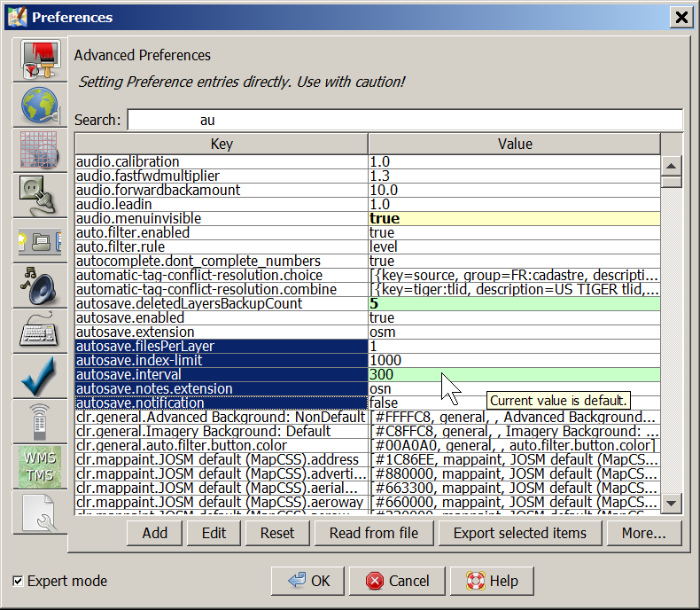Viewport: 700px width, 610px height.
Task: Toggle the Expert mode checkbox
Action: [19, 582]
